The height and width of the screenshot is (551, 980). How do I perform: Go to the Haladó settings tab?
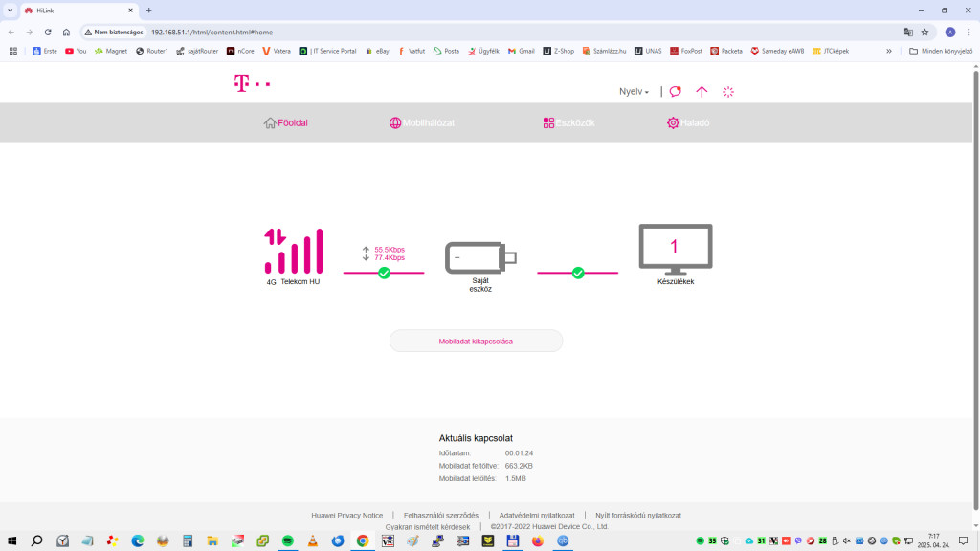click(687, 123)
